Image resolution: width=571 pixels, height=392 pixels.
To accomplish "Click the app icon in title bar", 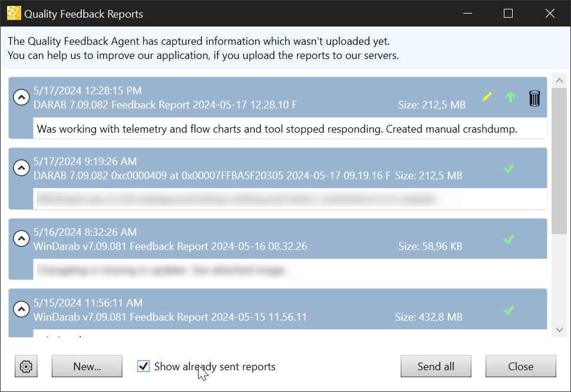I will pyautogui.click(x=14, y=14).
